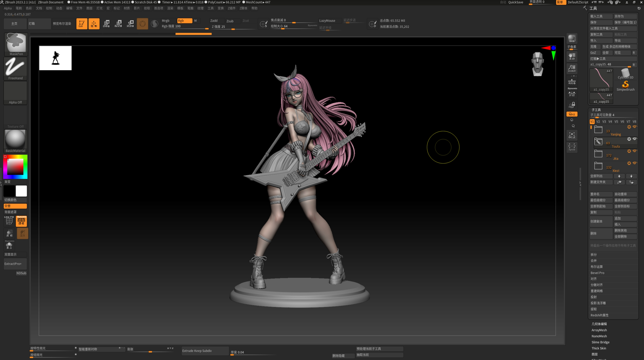Activate the Draw (绘制) mode button
Viewport: 644px width, 360px height.
tap(94, 24)
